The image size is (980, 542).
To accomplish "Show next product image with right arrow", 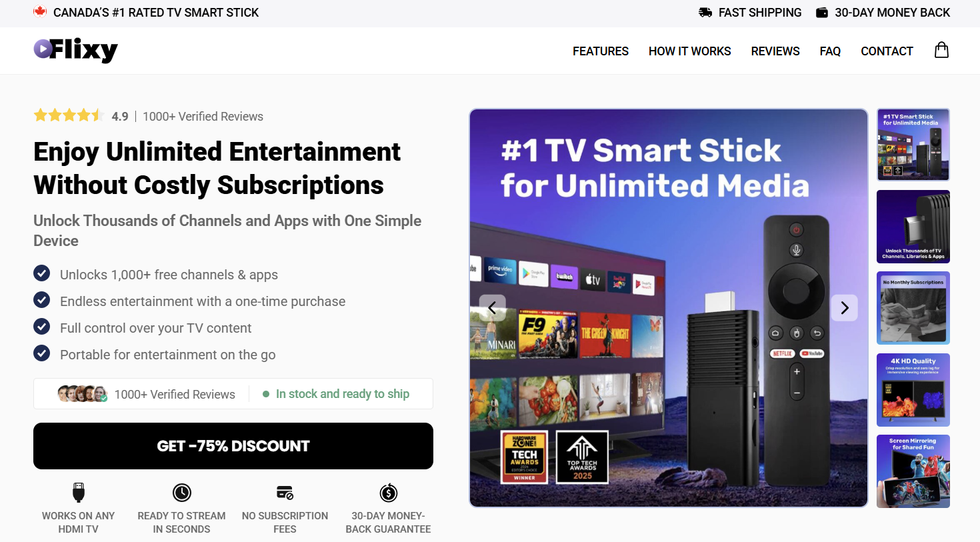I will (x=845, y=308).
